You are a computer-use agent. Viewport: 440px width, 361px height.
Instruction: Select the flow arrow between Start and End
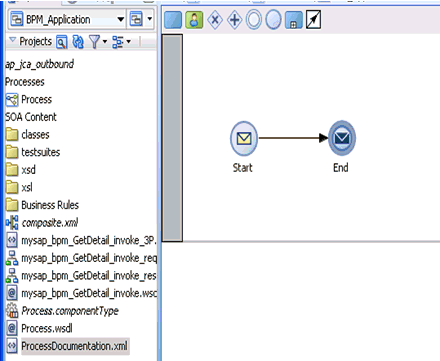point(293,138)
